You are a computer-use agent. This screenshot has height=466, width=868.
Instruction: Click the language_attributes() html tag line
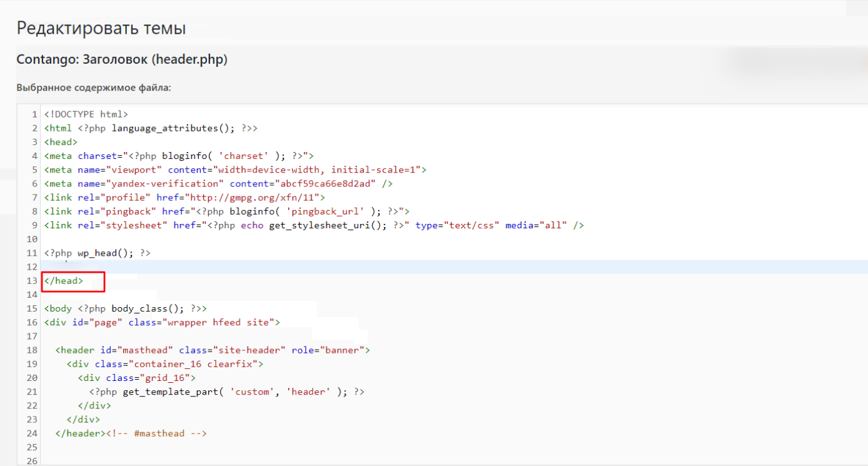(151, 128)
